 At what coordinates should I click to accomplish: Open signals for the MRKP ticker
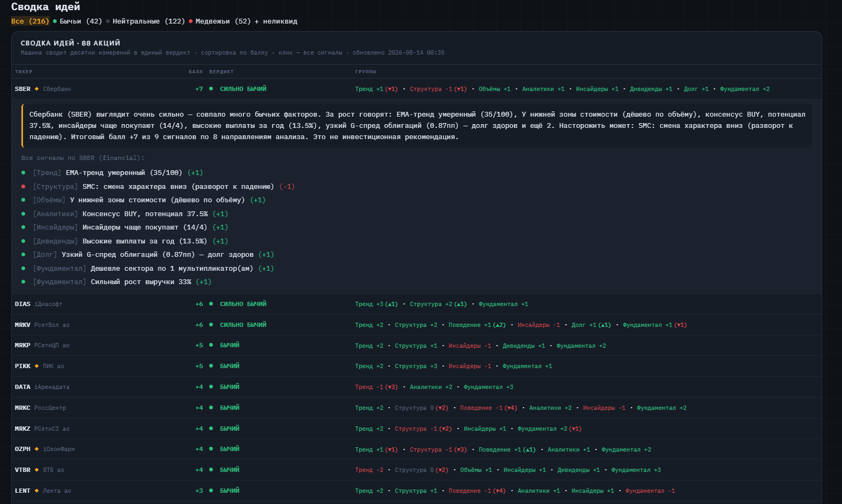[417, 346]
